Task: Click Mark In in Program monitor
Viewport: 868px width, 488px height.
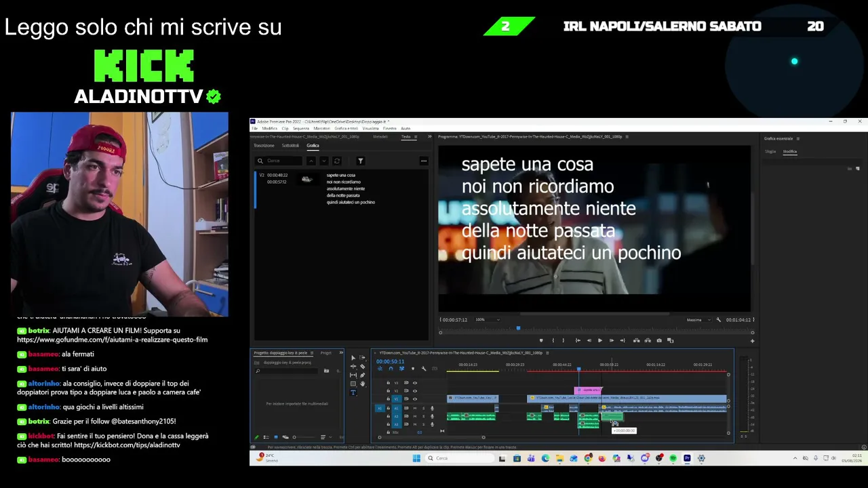Action: 553,340
